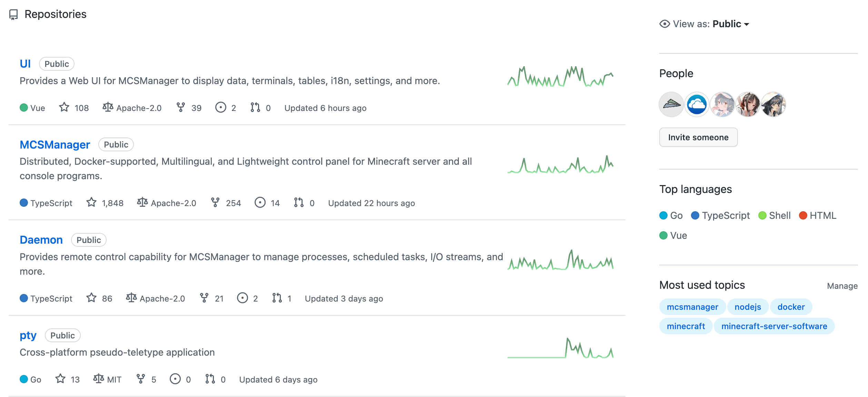Click the MIT license scale icon

99,379
